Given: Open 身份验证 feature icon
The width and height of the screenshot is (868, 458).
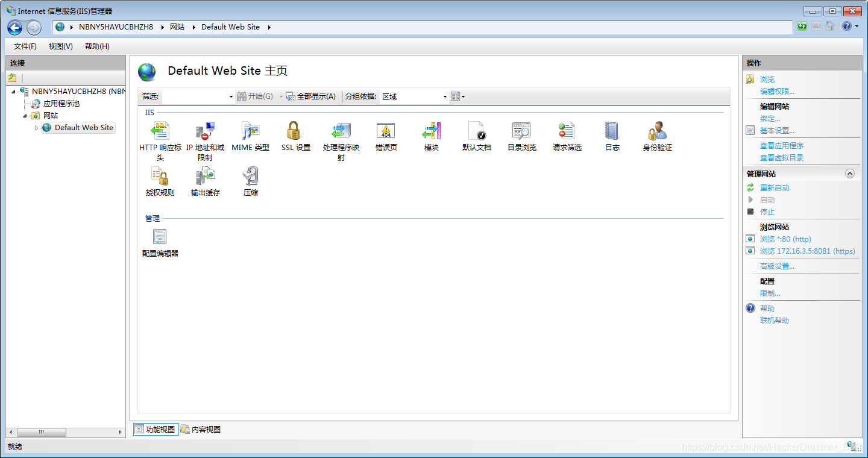Looking at the screenshot, I should [657, 131].
